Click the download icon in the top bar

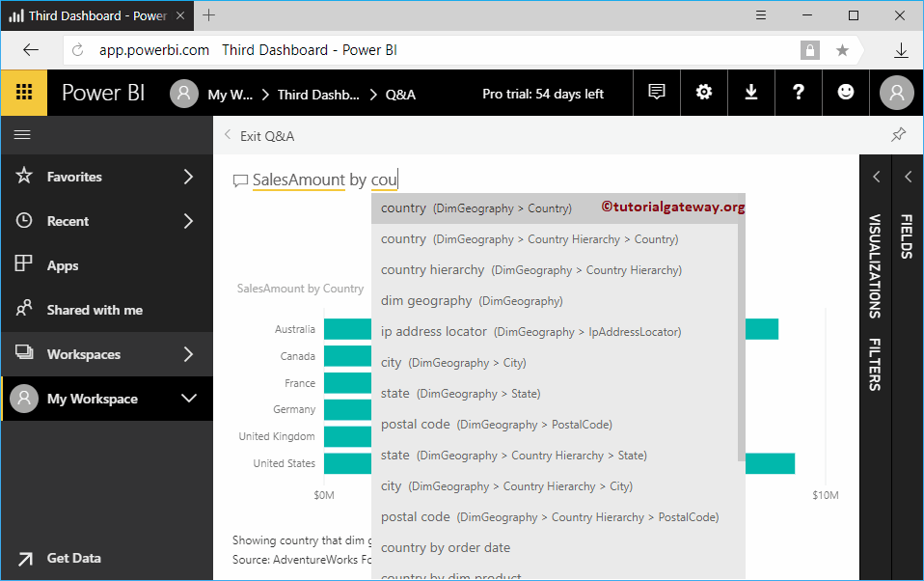pos(751,92)
